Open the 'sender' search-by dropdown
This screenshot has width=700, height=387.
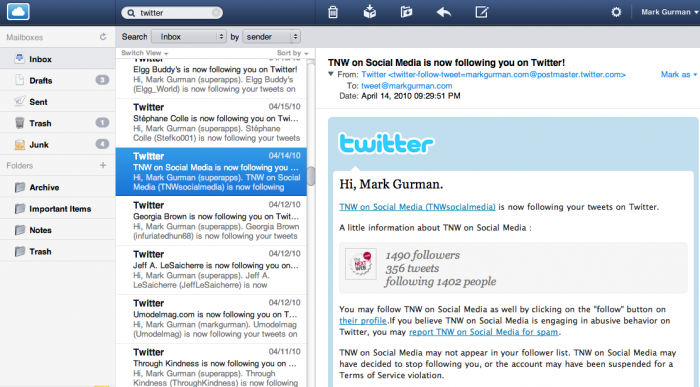tap(271, 37)
